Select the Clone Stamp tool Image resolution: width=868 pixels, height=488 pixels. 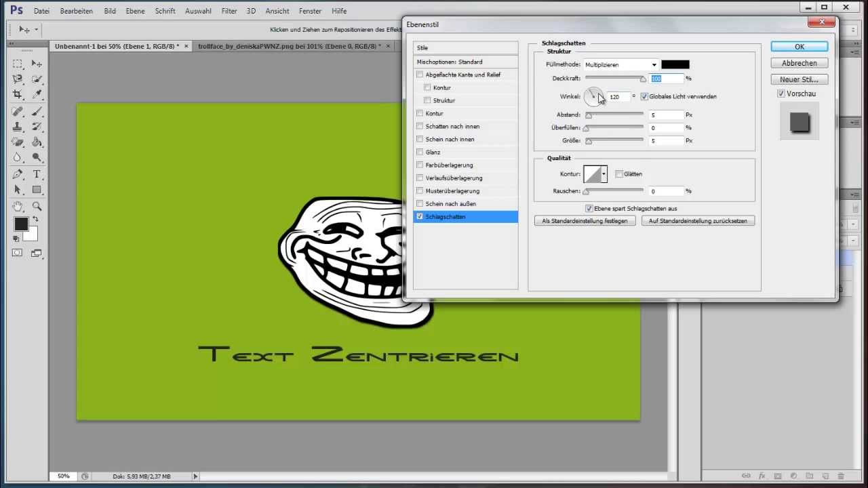tap(18, 127)
